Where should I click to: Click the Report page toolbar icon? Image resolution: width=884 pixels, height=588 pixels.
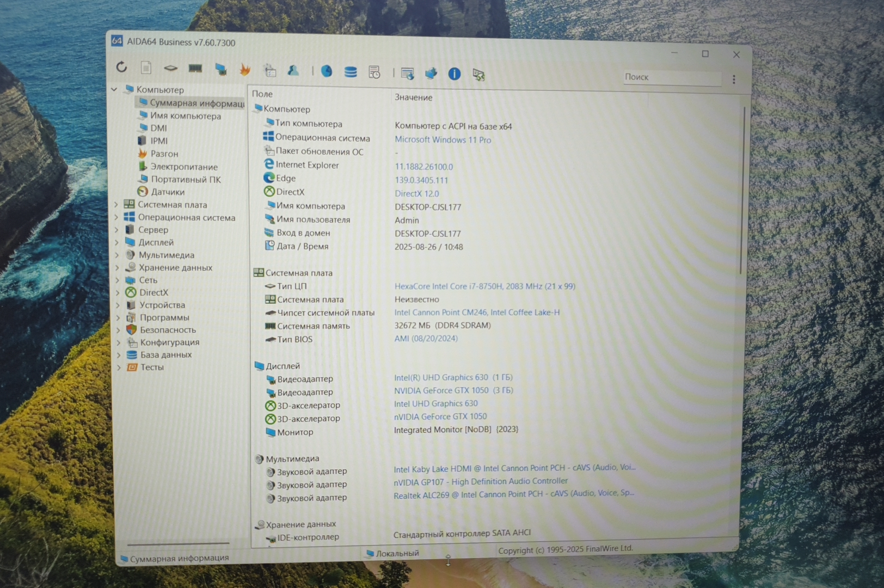(x=146, y=68)
